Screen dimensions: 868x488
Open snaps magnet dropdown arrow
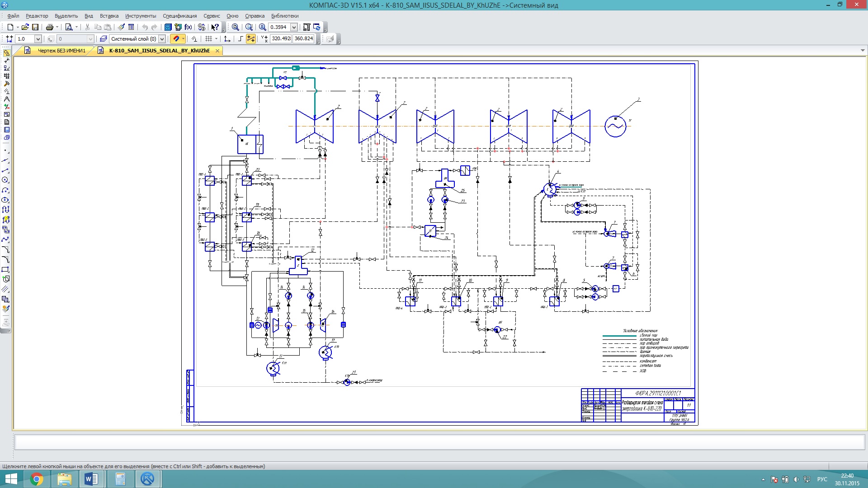tap(183, 39)
